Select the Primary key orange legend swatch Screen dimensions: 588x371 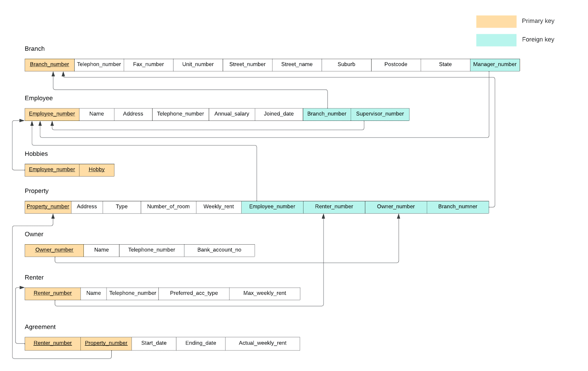point(496,21)
